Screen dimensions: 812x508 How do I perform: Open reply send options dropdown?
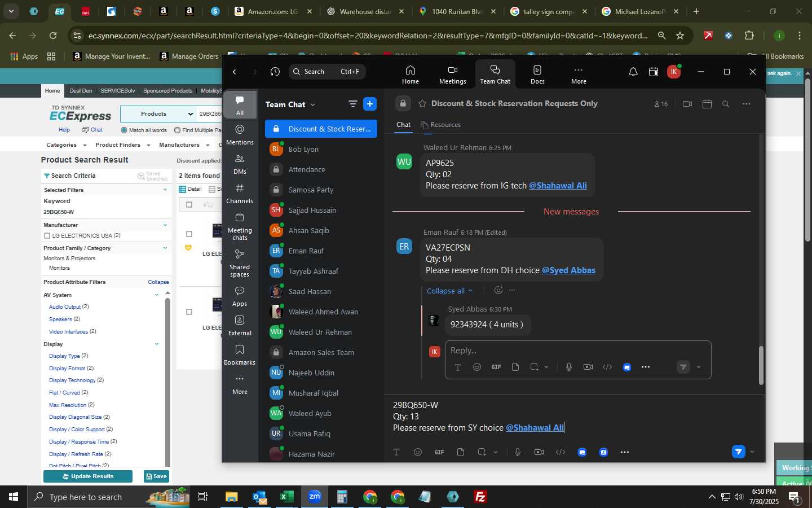click(699, 367)
